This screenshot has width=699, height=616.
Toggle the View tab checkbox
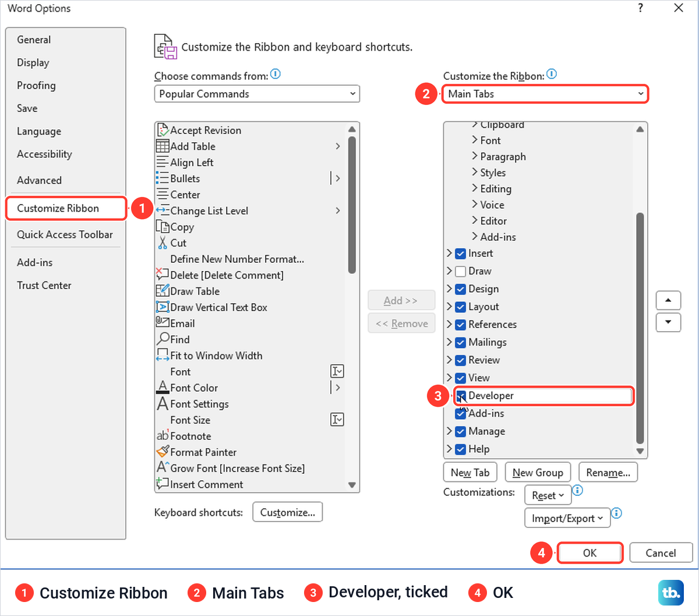(460, 378)
